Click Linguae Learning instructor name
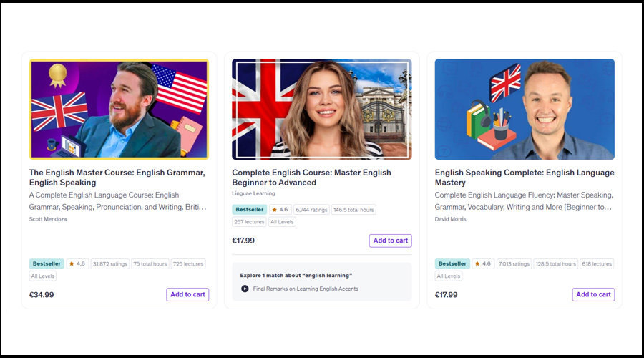 (253, 193)
